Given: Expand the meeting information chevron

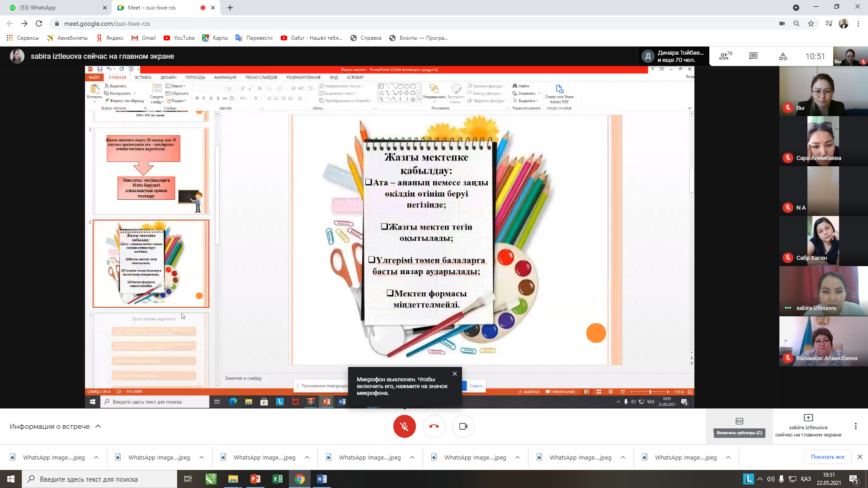Looking at the screenshot, I should [x=98, y=426].
